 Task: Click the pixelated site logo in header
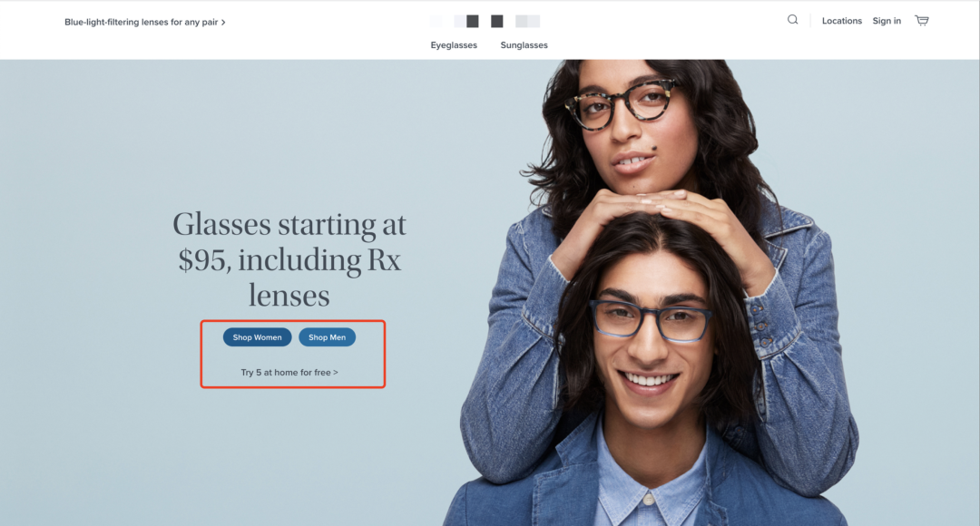485,21
